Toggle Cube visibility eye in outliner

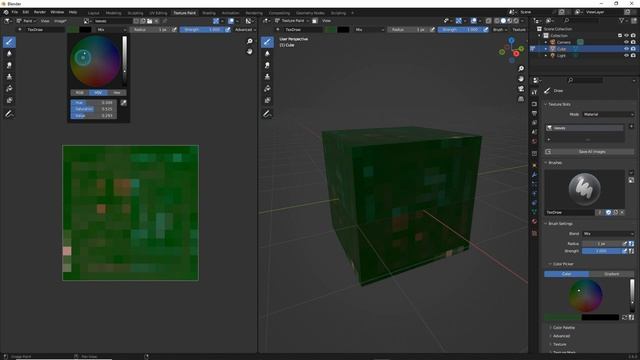coord(626,49)
